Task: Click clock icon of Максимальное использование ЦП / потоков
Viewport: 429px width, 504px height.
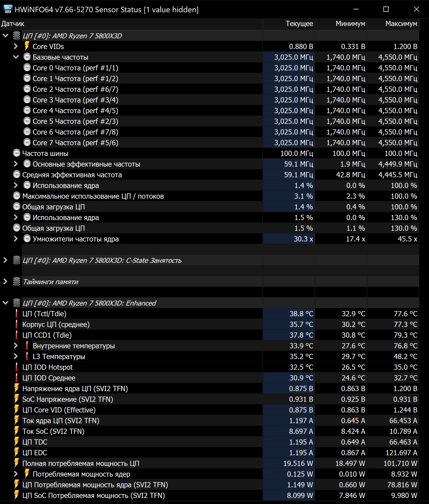Action: pyautogui.click(x=16, y=196)
